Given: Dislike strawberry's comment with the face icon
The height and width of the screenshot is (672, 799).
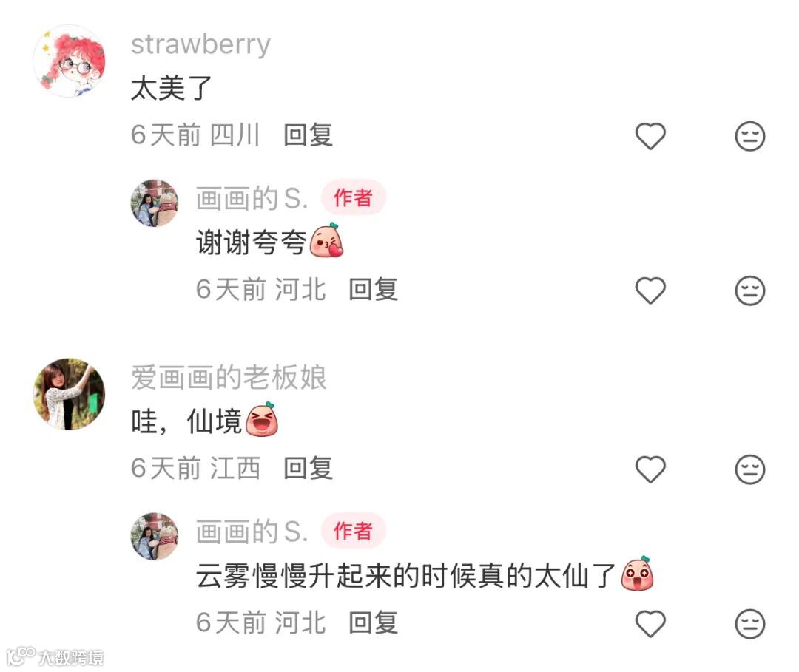Looking at the screenshot, I should click(750, 136).
